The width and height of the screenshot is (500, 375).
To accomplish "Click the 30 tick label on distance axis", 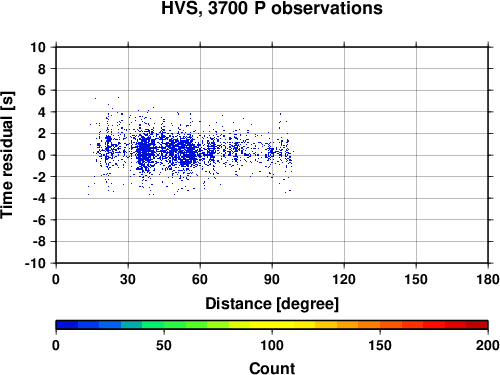I will (128, 279).
